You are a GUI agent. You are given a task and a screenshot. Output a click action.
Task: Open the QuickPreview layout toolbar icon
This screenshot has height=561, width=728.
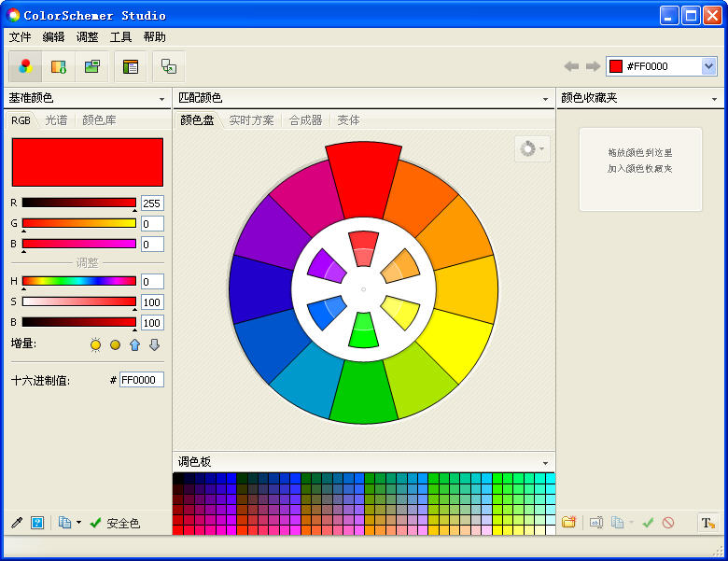tap(131, 67)
